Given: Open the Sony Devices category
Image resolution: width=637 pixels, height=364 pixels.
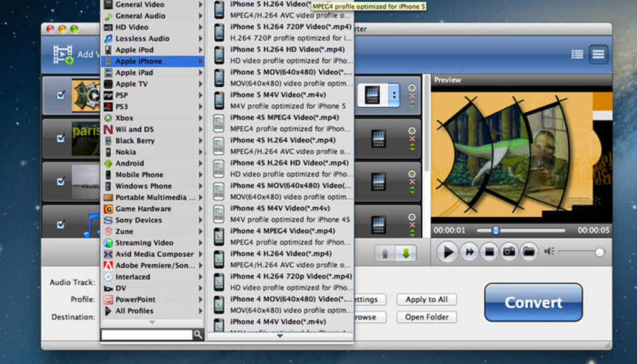Looking at the screenshot, I should tap(153, 220).
